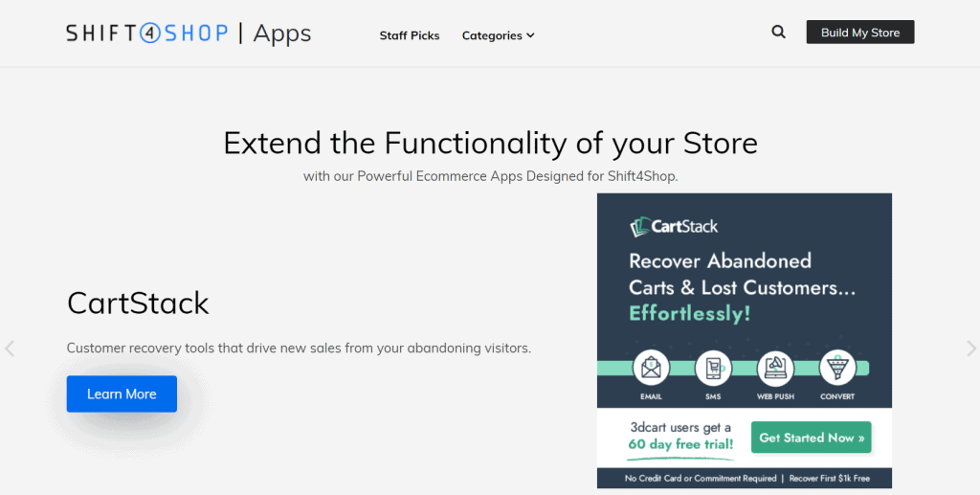
Task: Click the Web Push icon in banner
Action: tap(775, 369)
